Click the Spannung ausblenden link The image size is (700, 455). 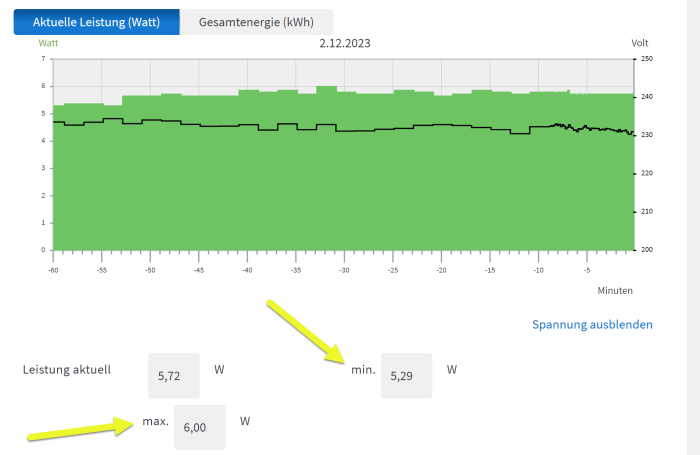pos(592,324)
